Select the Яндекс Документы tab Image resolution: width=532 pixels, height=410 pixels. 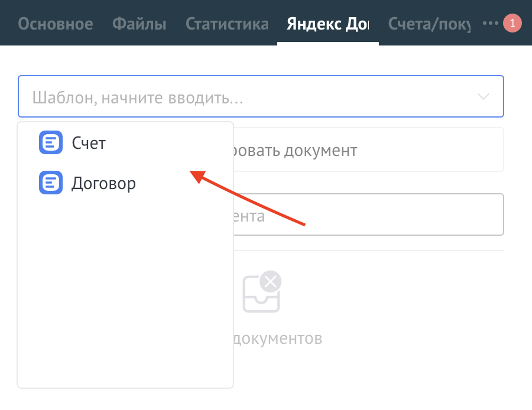click(x=327, y=24)
